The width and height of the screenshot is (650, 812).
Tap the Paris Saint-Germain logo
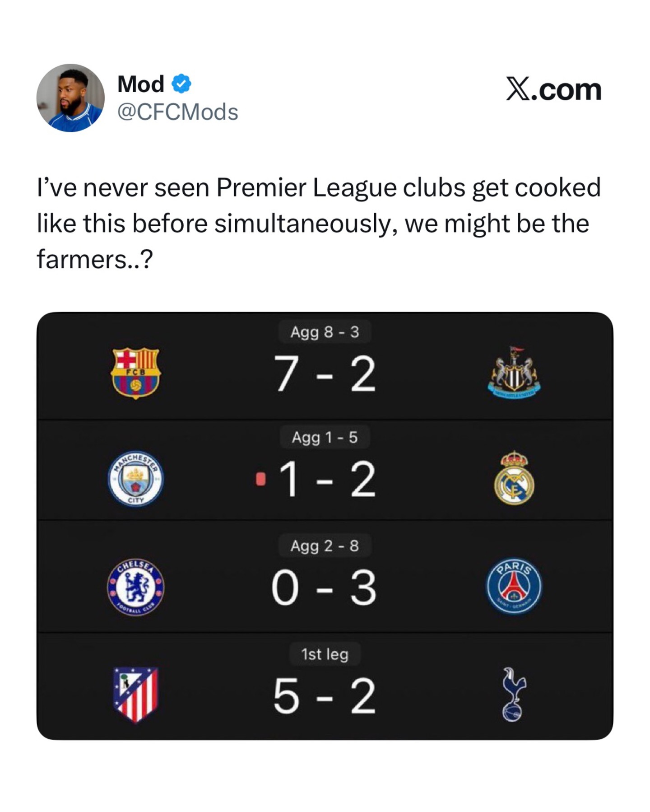(514, 586)
